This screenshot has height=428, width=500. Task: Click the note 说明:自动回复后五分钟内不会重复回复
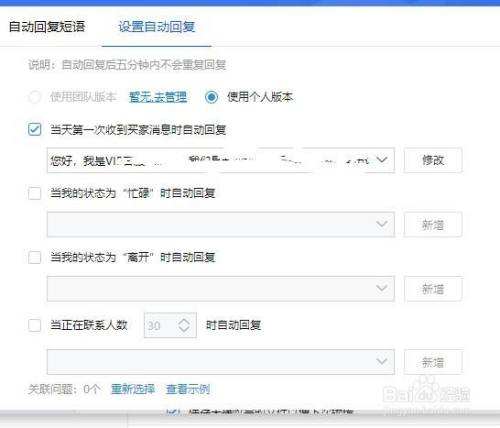click(127, 65)
